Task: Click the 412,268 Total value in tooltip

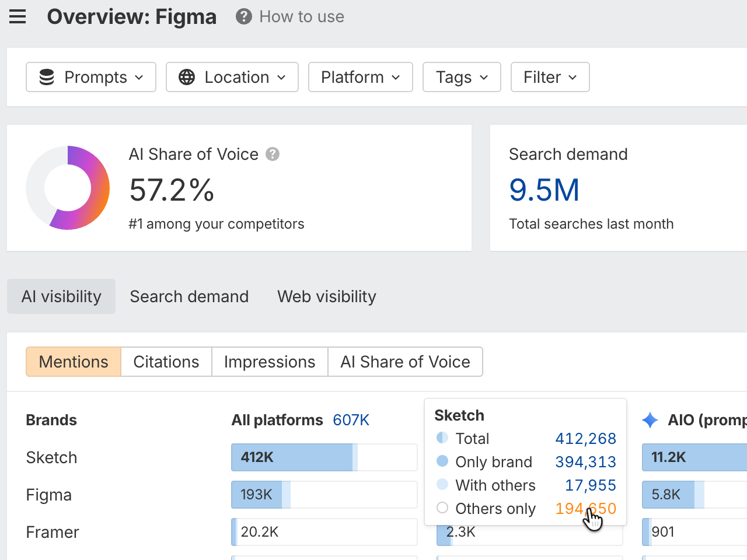Action: click(x=586, y=439)
